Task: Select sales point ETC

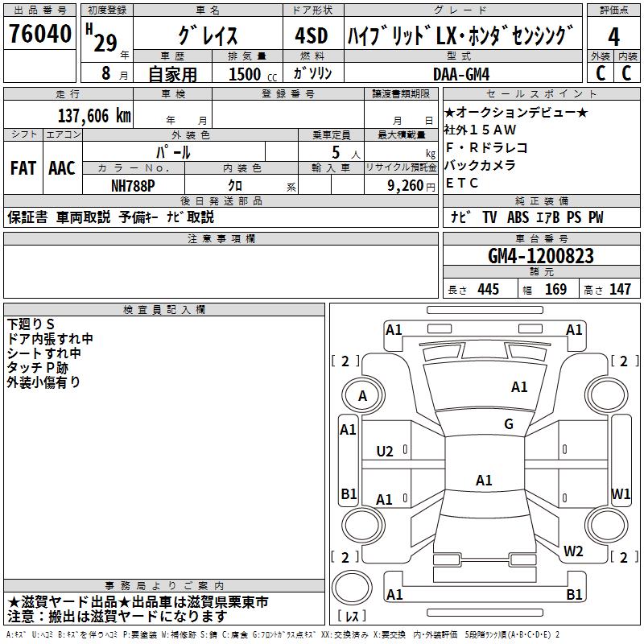Action: pos(461,183)
